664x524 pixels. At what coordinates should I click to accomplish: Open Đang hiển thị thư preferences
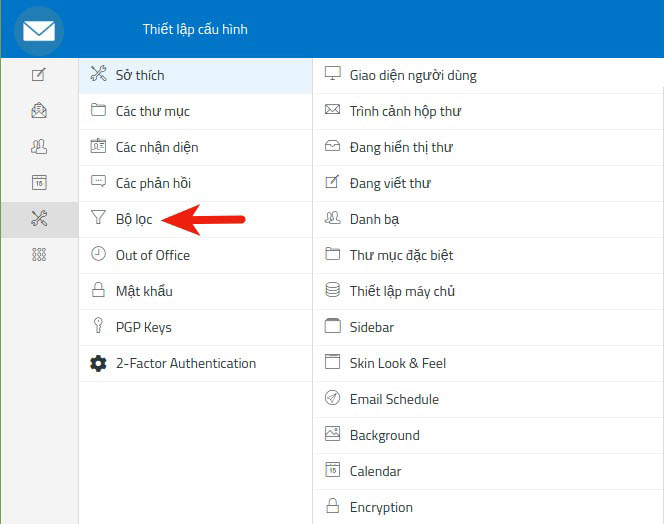[x=488, y=147]
